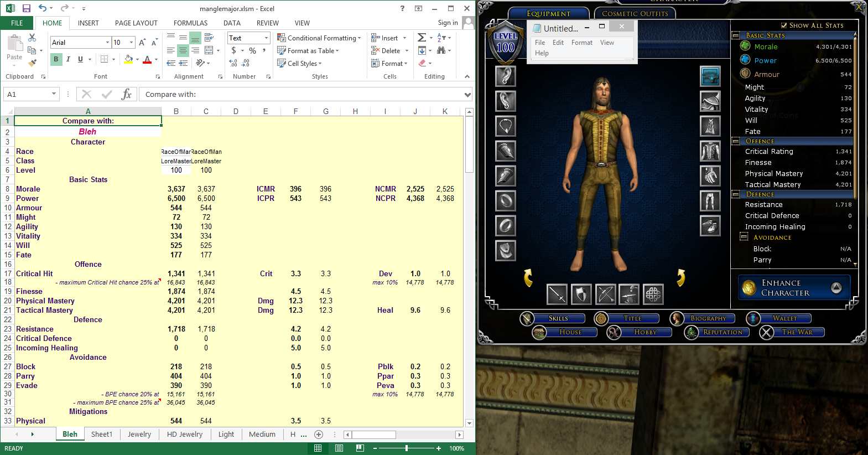This screenshot has height=455, width=868.
Task: Open the Format menu in Notepad window
Action: tap(582, 43)
